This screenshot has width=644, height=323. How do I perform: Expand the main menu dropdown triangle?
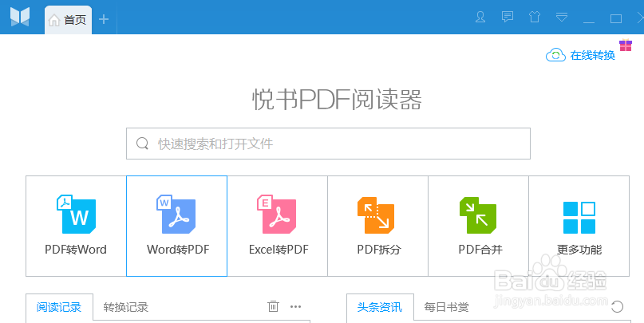pyautogui.click(x=562, y=18)
